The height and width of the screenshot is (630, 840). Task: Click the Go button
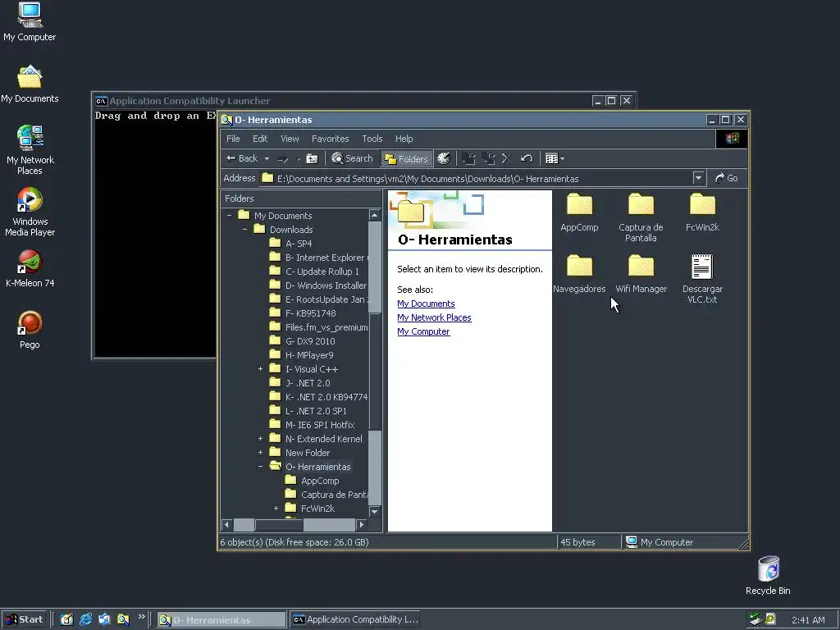point(727,178)
